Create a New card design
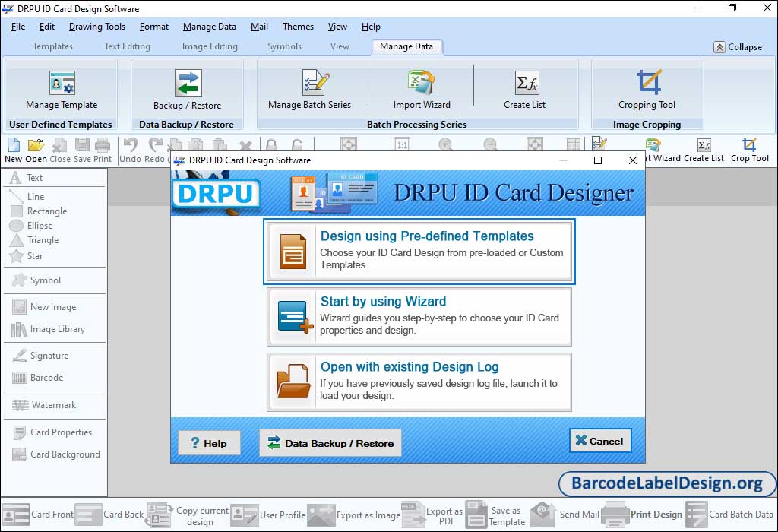Image resolution: width=778 pixels, height=532 pixels. point(14,151)
